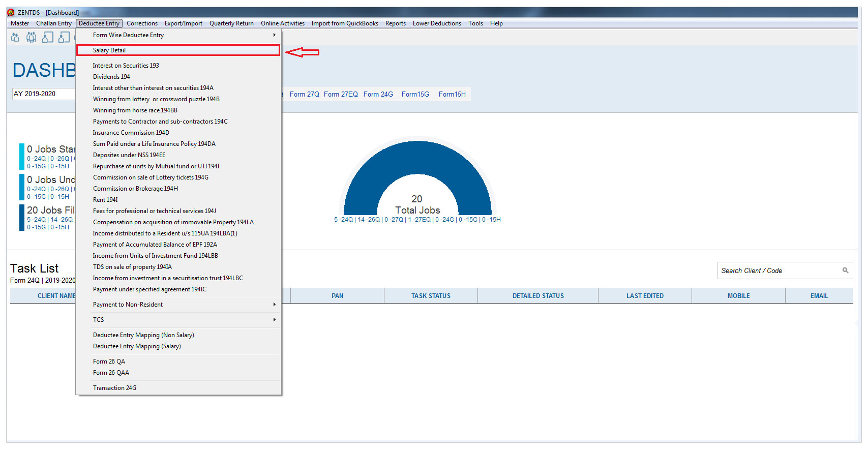Open the AY 2019-2020 year selector
Image resolution: width=868 pixels, height=451 pixels.
click(x=44, y=94)
